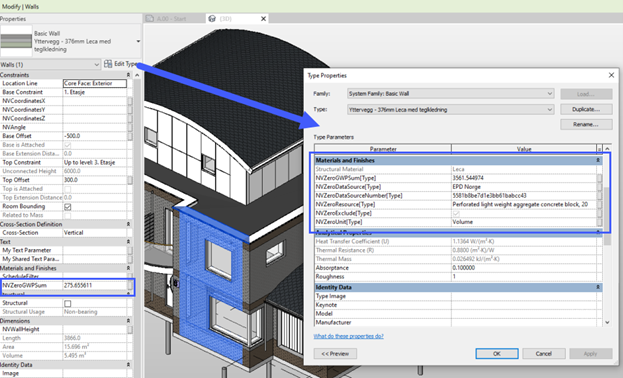
Task: Click the NVZeroResource[Type] value Perforated light weight
Action: tap(524, 204)
